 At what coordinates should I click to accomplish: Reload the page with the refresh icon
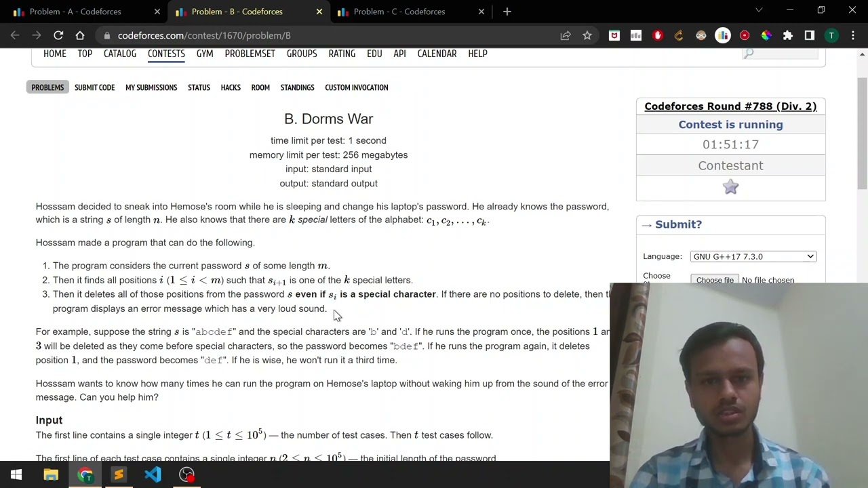pos(58,35)
